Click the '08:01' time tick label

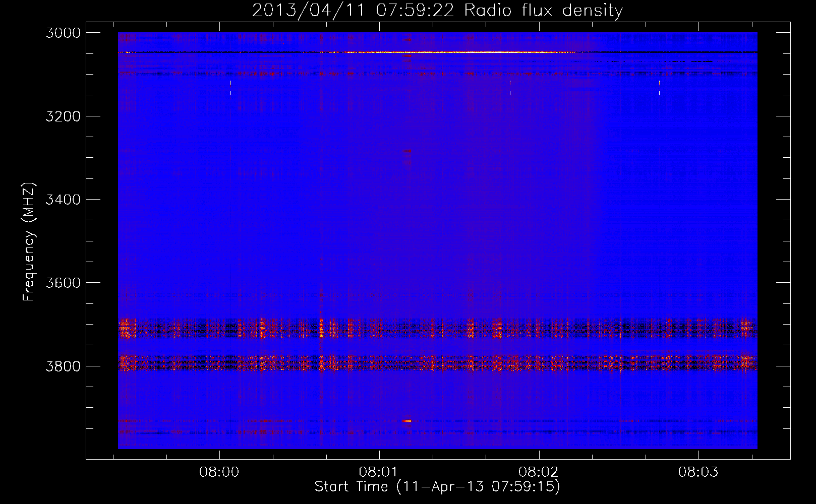(x=379, y=472)
